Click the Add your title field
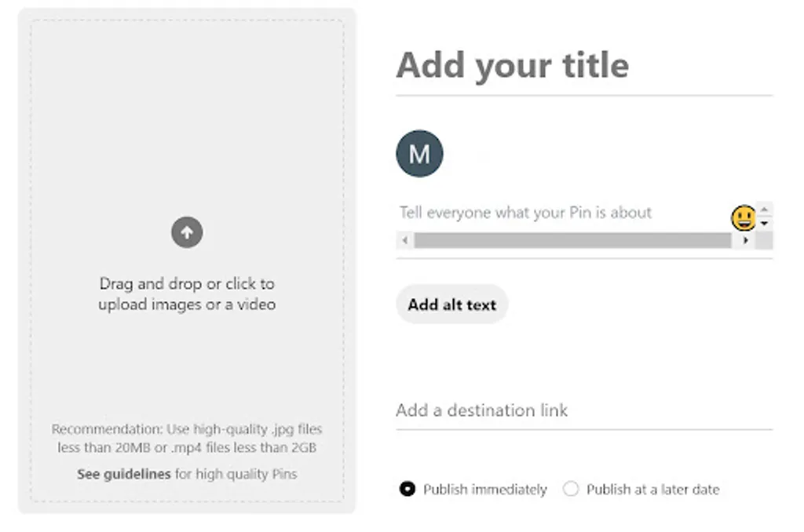The image size is (804, 532). tap(513, 65)
